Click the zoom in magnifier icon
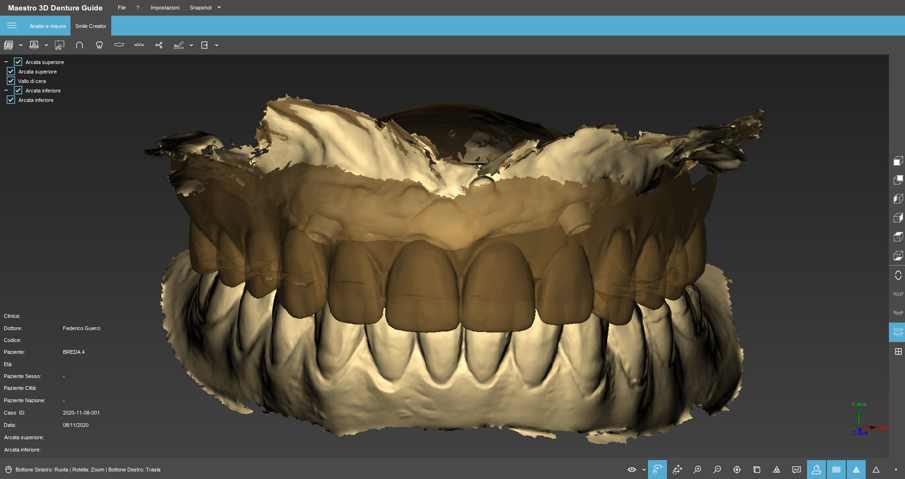 (697, 470)
